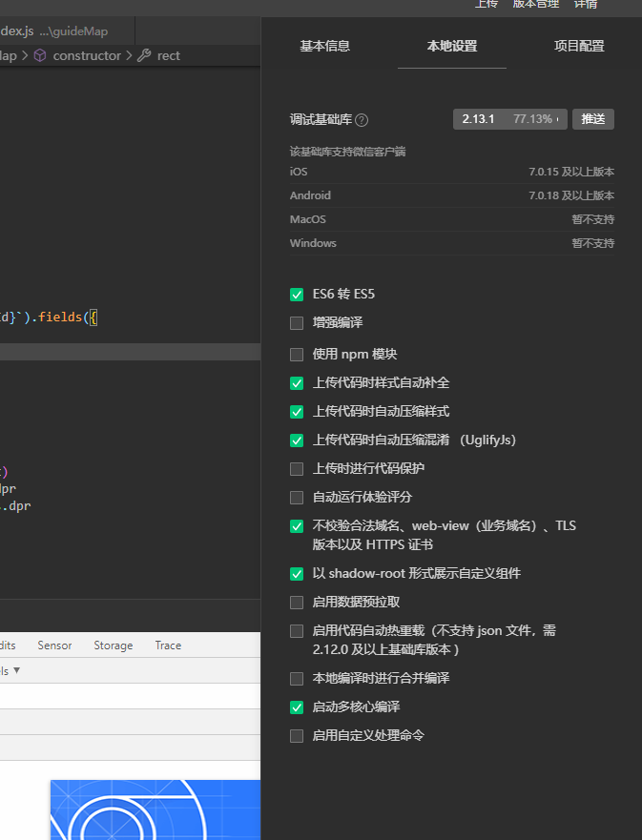Screen dimensions: 642x840
Task: Click the 推送 button
Action: [593, 119]
